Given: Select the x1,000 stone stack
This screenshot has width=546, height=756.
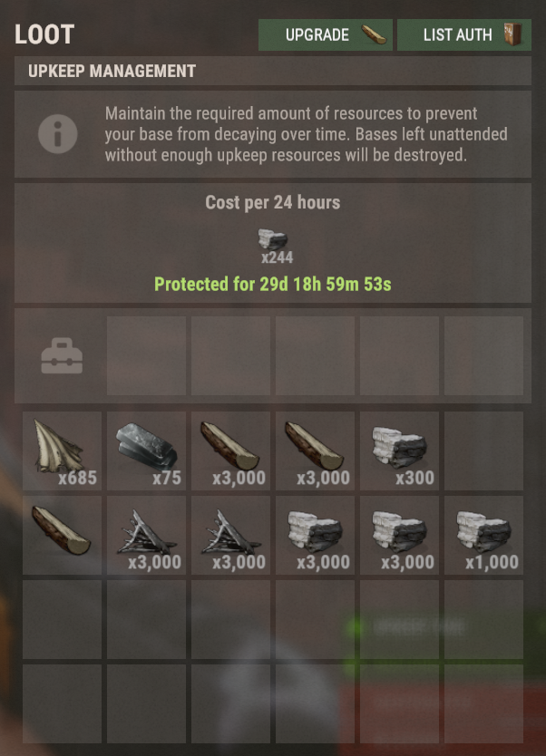Looking at the screenshot, I should click(x=483, y=535).
